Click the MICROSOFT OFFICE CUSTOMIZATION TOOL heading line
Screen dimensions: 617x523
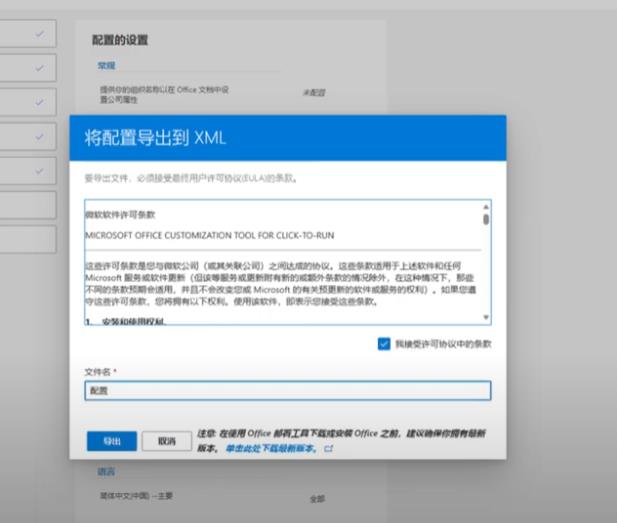point(209,235)
